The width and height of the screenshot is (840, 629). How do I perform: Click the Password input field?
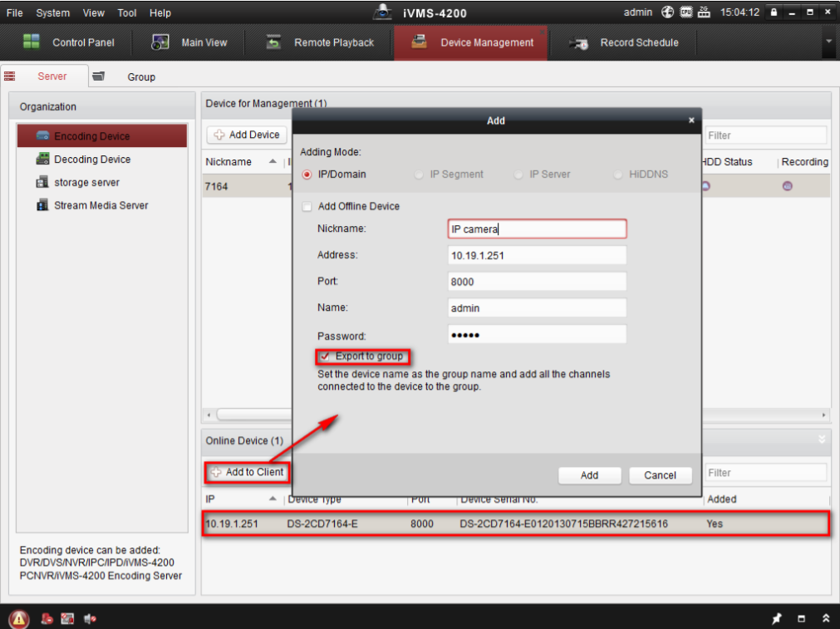pos(537,334)
